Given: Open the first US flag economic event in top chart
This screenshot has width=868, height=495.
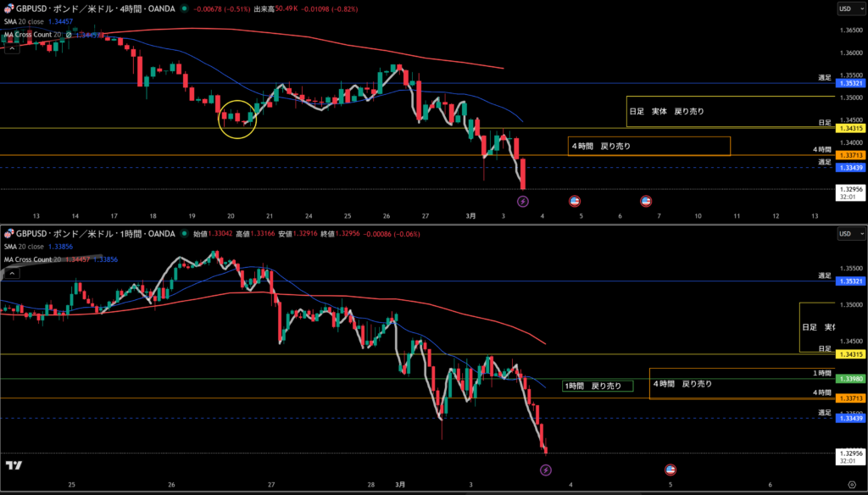Looking at the screenshot, I should pyautogui.click(x=575, y=201).
